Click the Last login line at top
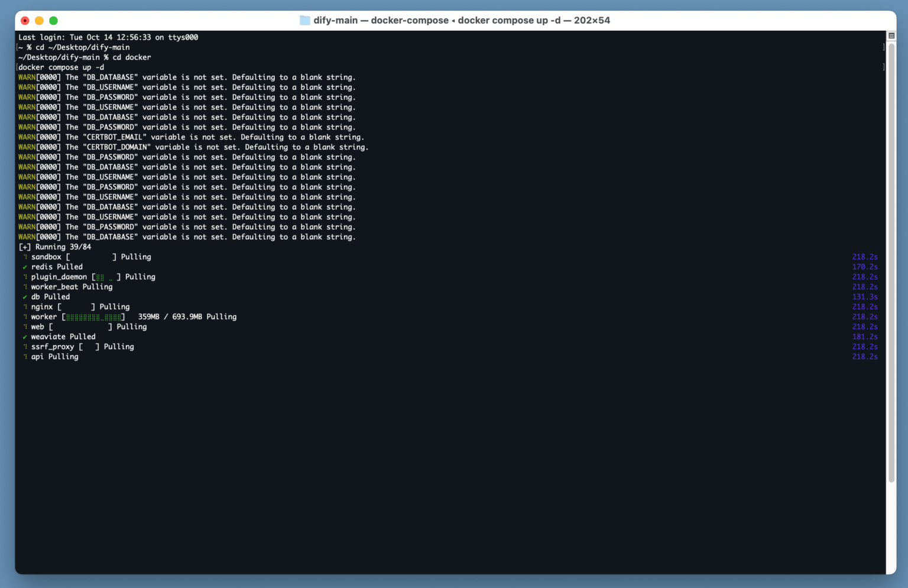The height and width of the screenshot is (588, 908). [x=108, y=37]
